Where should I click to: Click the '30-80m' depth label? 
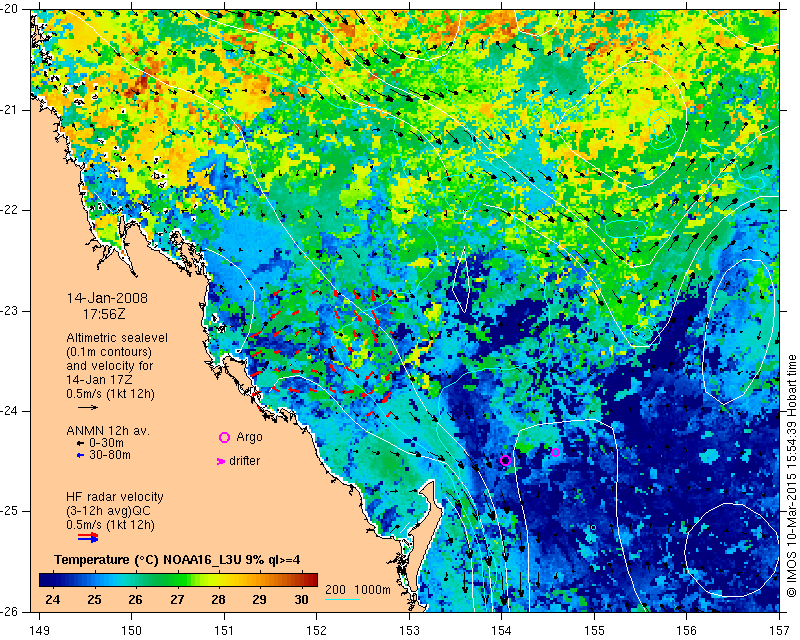click(110, 455)
